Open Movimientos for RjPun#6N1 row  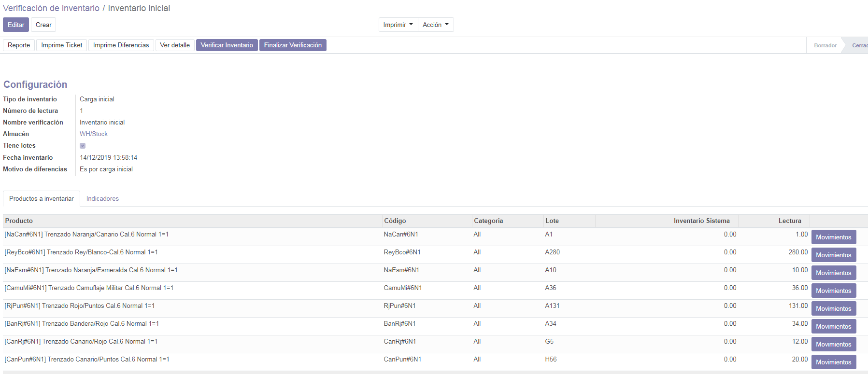tap(833, 308)
